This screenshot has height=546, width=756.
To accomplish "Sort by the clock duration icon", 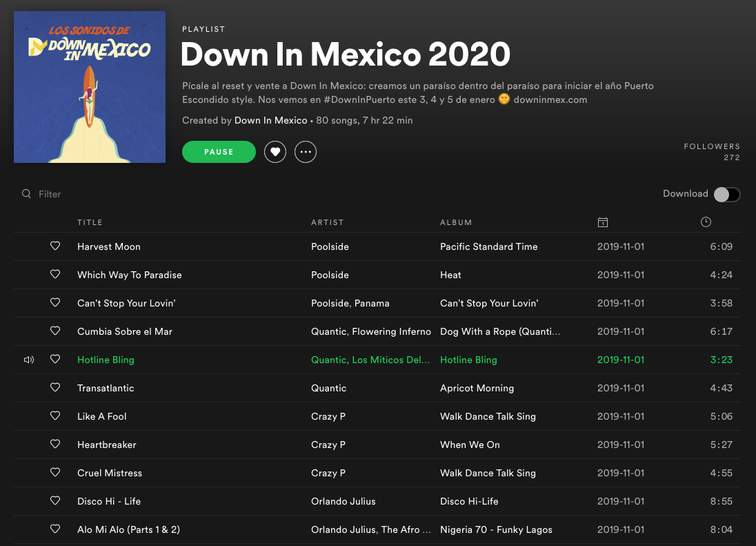I will [706, 222].
